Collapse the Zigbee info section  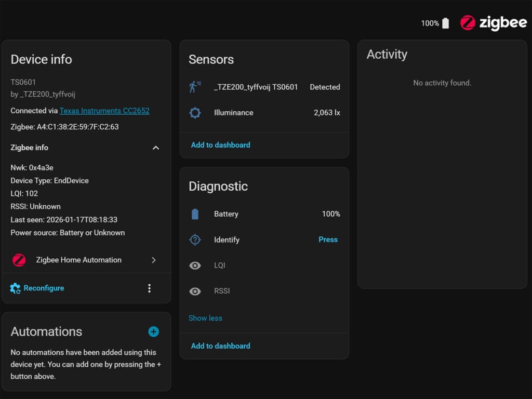(x=155, y=148)
